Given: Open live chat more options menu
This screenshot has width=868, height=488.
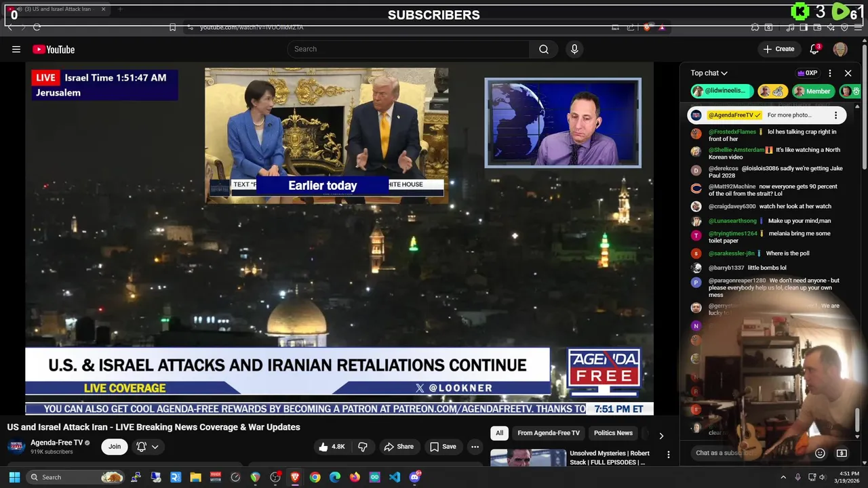Looking at the screenshot, I should tap(829, 73).
